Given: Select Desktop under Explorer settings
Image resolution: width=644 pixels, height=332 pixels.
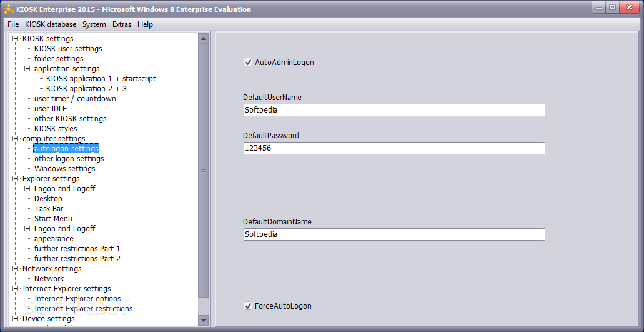Looking at the screenshot, I should click(48, 198).
